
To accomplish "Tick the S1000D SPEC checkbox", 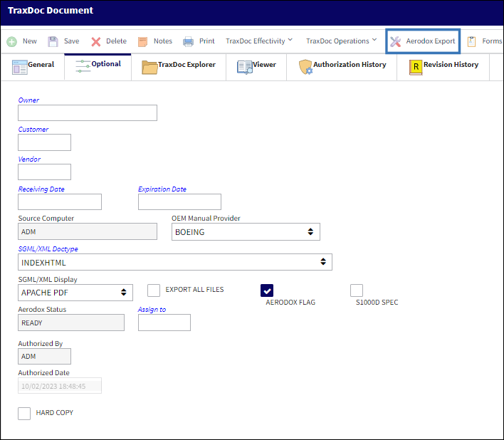I will coord(357,290).
